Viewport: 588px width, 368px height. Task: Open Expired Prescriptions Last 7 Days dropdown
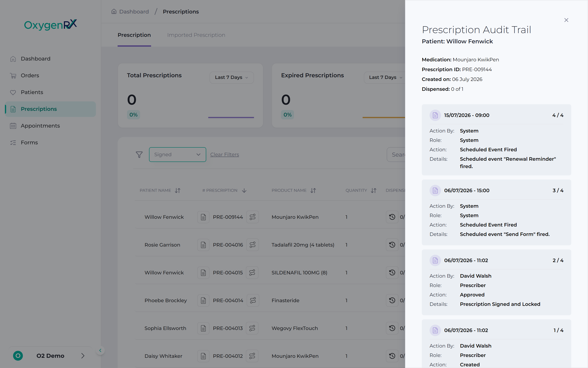[385, 77]
